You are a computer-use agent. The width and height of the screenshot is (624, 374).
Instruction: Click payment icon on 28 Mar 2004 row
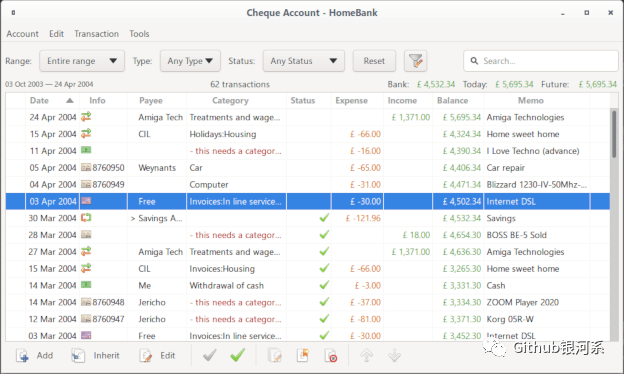[x=86, y=235]
